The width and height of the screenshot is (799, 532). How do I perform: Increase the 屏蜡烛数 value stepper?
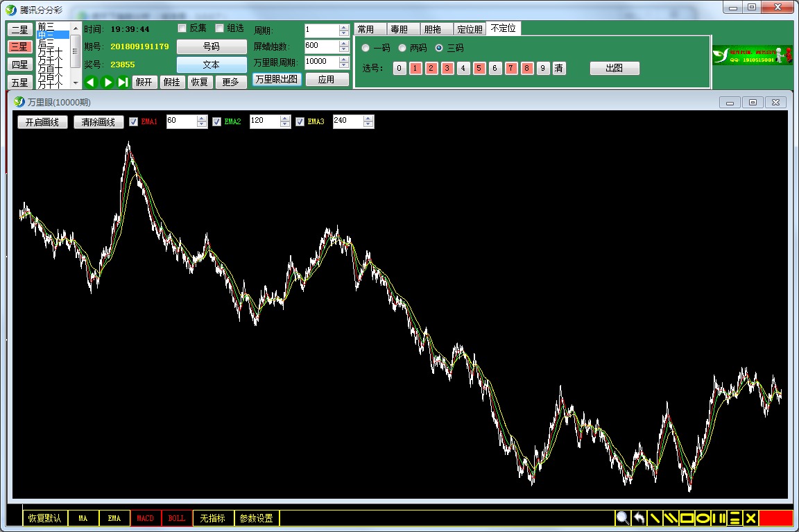pos(344,43)
